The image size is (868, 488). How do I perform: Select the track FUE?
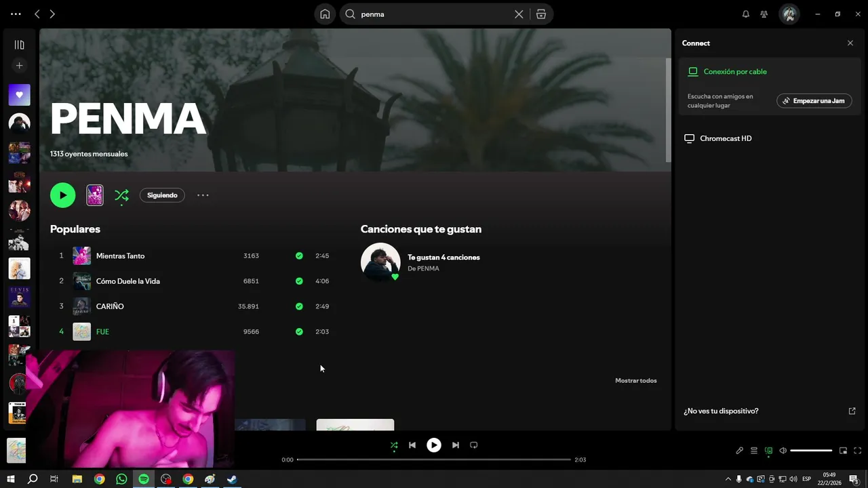click(102, 331)
